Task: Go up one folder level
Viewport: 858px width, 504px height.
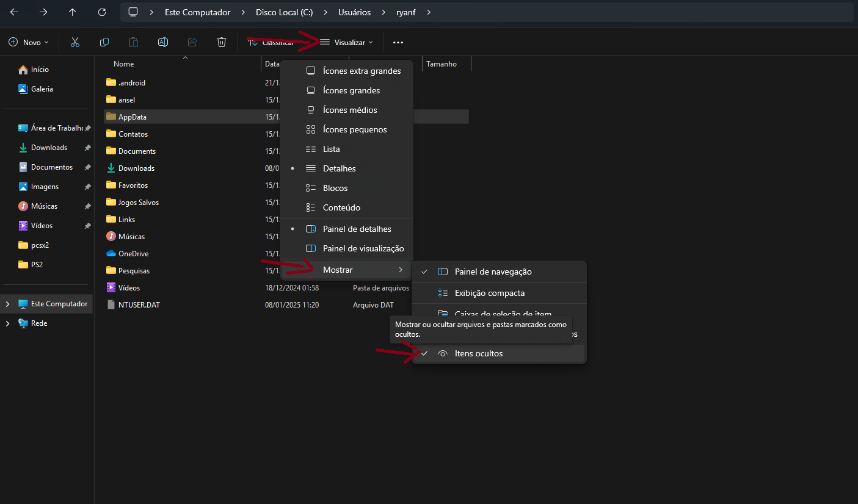Action: click(x=73, y=12)
